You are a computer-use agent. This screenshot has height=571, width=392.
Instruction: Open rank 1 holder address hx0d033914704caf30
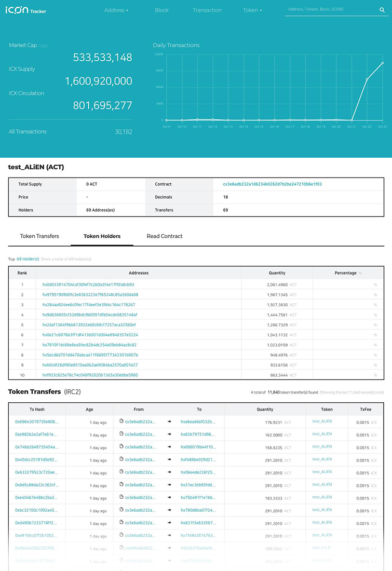[x=88, y=285]
